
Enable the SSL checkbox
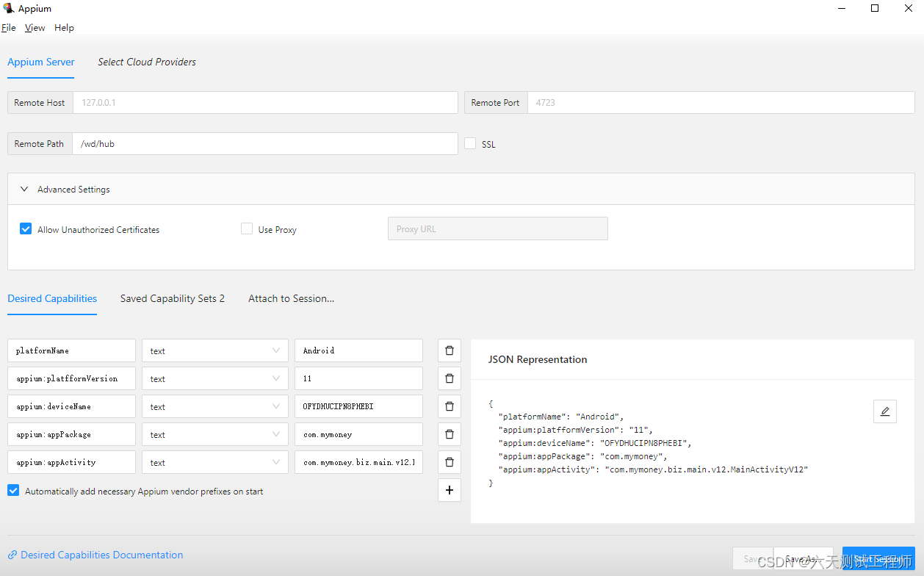tap(470, 144)
